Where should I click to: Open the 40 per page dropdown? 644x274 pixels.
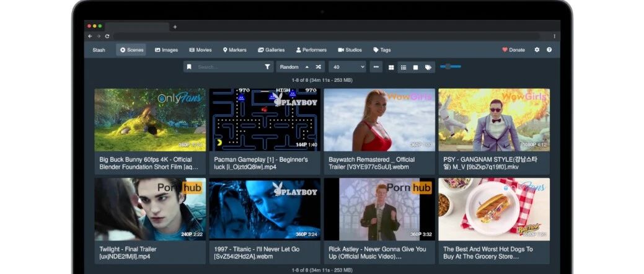(347, 67)
